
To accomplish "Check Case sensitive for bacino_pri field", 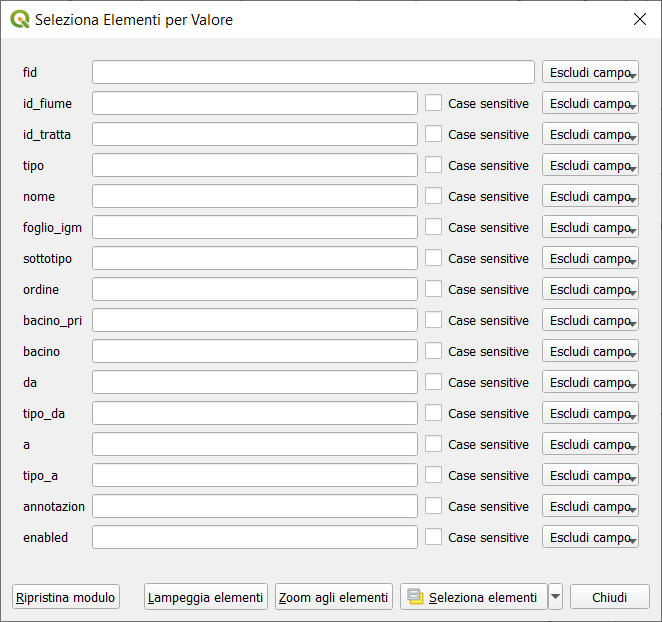I will pos(433,320).
